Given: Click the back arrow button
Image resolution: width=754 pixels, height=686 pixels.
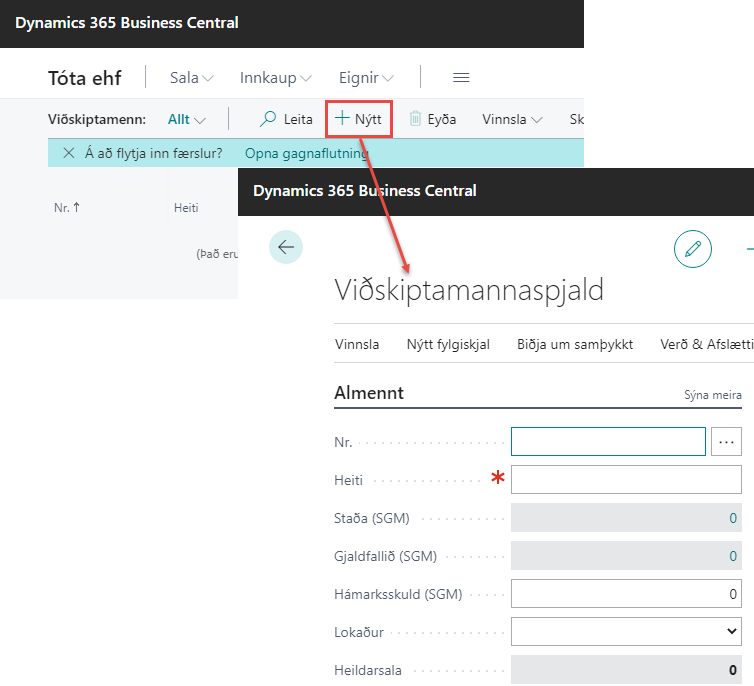Looking at the screenshot, I should 286,247.
